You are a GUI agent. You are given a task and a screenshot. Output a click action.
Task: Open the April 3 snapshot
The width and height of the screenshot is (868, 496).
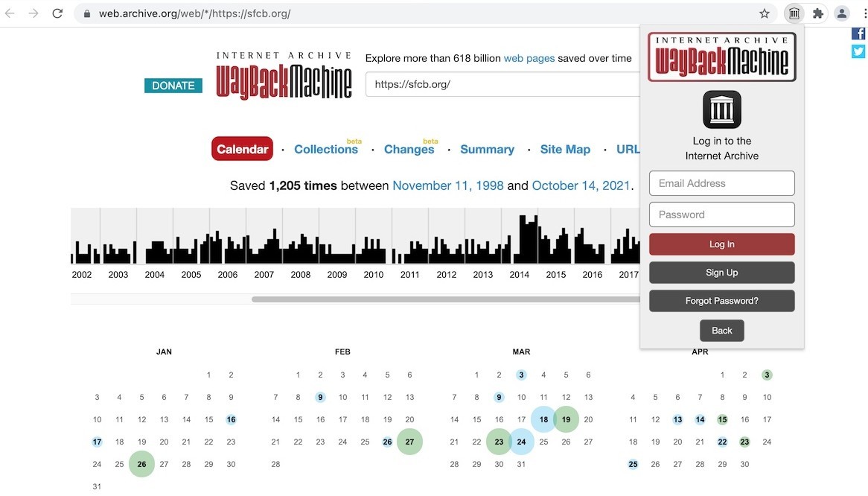point(767,375)
